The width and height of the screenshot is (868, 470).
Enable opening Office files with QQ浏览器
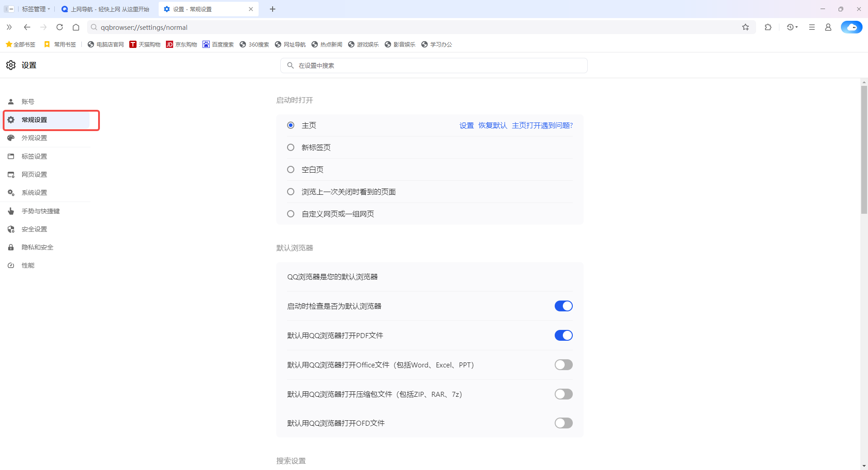coord(563,365)
